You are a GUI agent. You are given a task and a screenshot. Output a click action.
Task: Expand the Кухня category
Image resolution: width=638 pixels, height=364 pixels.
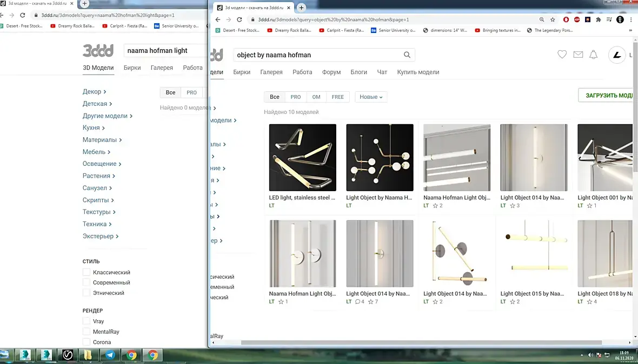(94, 127)
